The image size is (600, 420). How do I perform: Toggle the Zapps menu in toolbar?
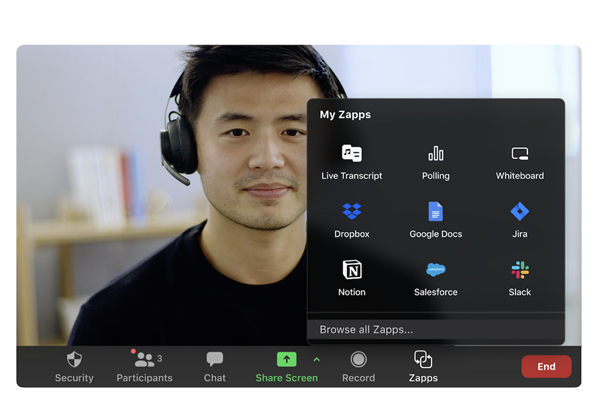point(423,366)
